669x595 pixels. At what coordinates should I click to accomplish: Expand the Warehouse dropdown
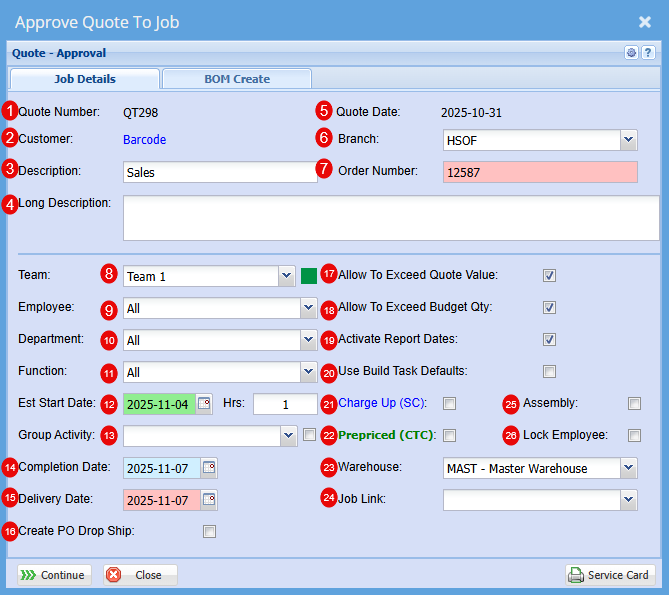[628, 468]
